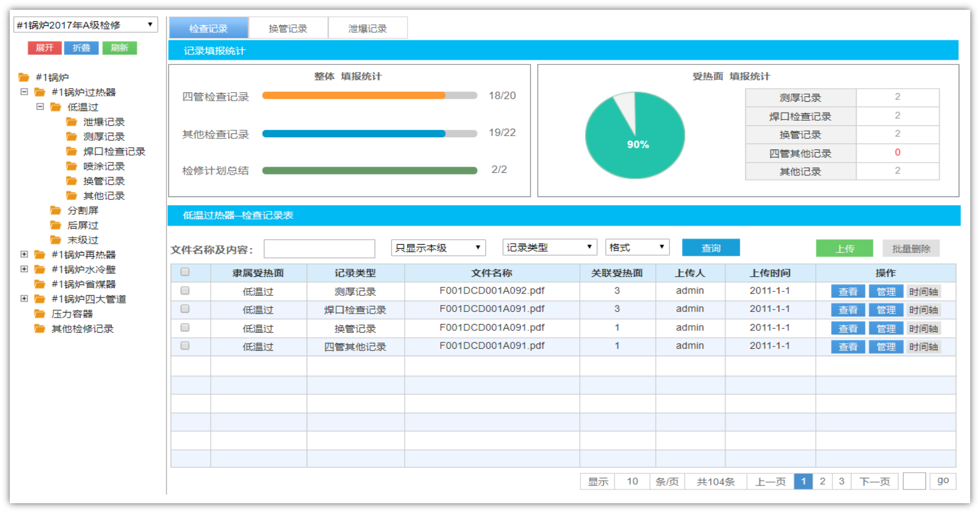
Task: Click the folder icon beside 泄爆记录
Action: point(72,122)
